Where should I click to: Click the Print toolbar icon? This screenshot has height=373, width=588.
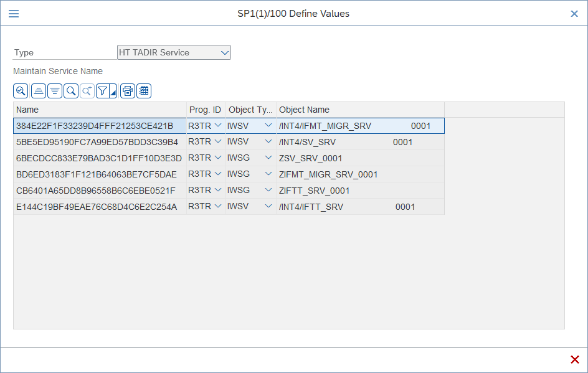pos(128,91)
